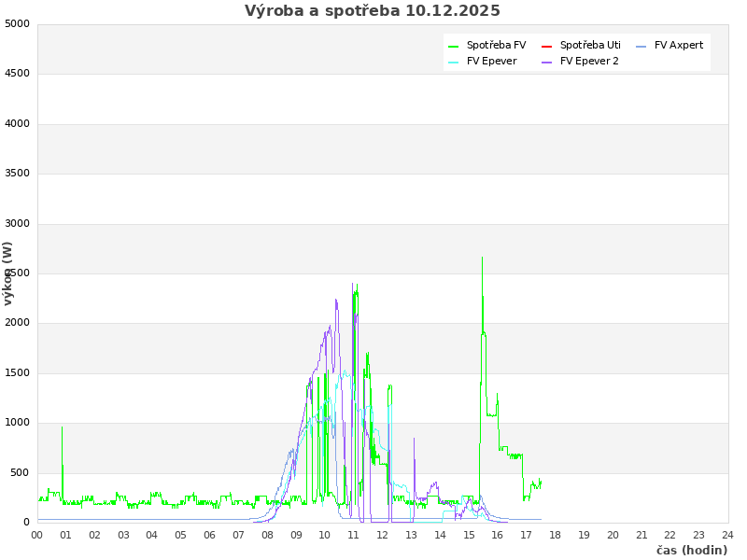Click the purple FV Epever 2 legend marker
The height and width of the screenshot is (560, 747).
point(547,62)
